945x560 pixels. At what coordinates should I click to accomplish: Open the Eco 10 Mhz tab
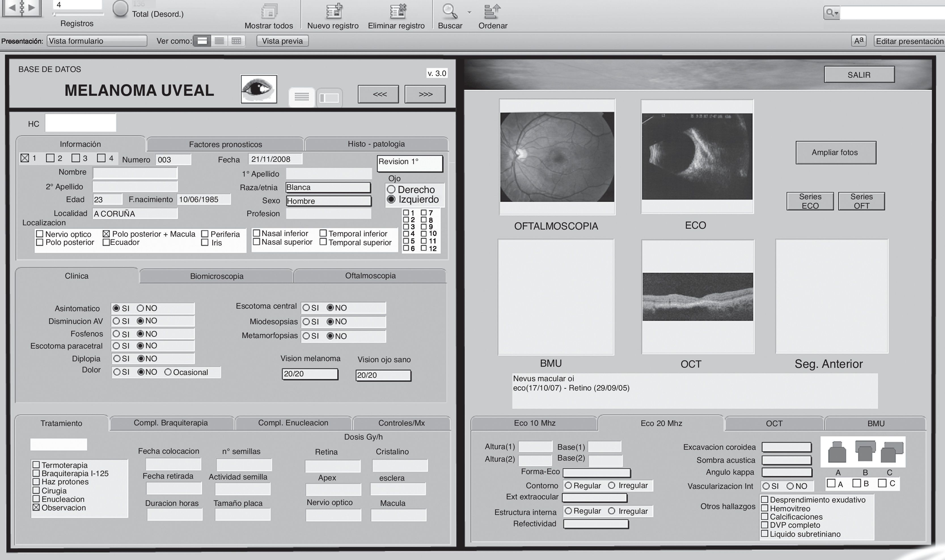(534, 423)
